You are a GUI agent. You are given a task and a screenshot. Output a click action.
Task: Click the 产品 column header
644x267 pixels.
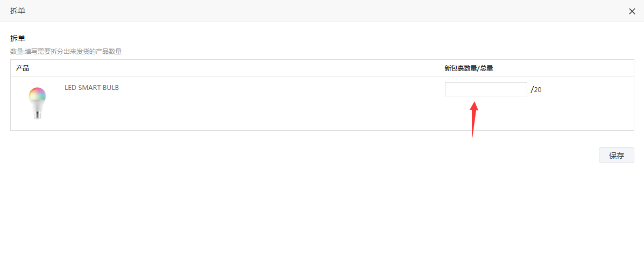23,68
